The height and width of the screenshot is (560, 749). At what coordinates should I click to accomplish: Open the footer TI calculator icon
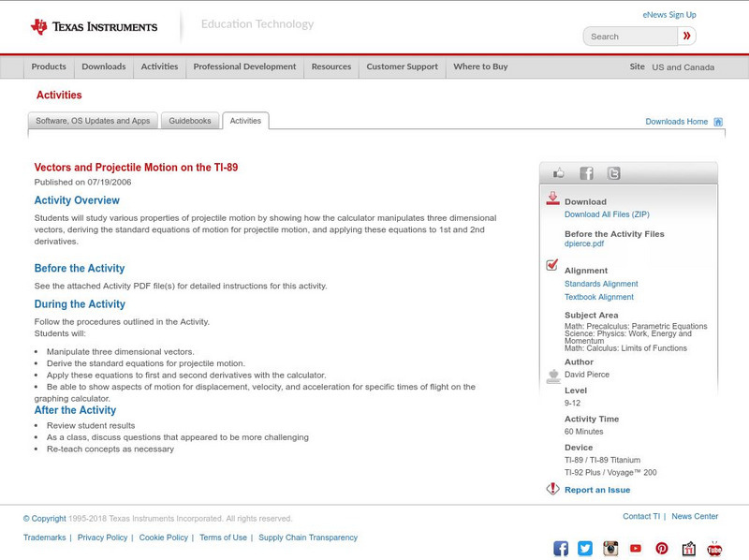point(688,548)
